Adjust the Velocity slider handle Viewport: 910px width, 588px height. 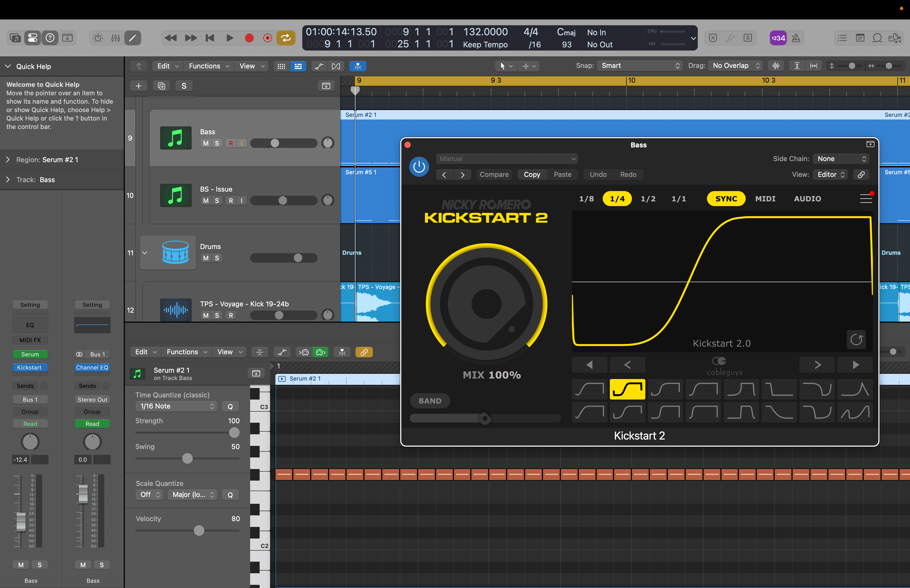[x=199, y=530]
